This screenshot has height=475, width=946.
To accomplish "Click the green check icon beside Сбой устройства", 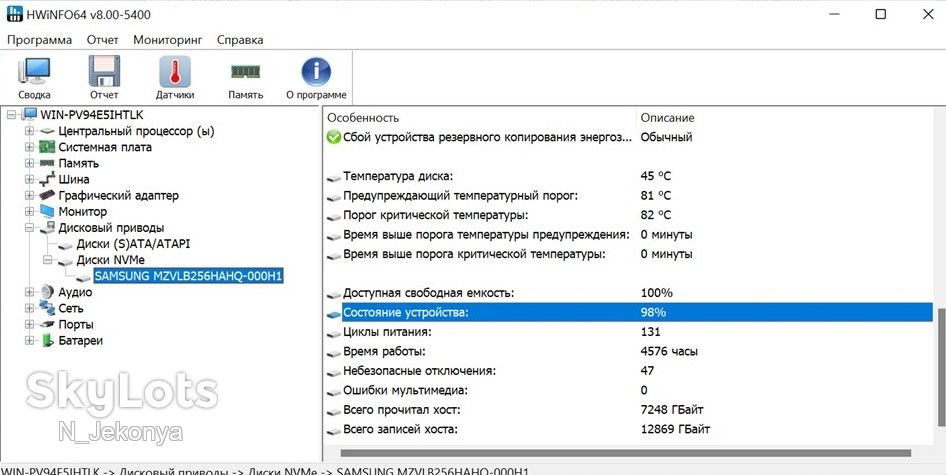I will click(334, 137).
